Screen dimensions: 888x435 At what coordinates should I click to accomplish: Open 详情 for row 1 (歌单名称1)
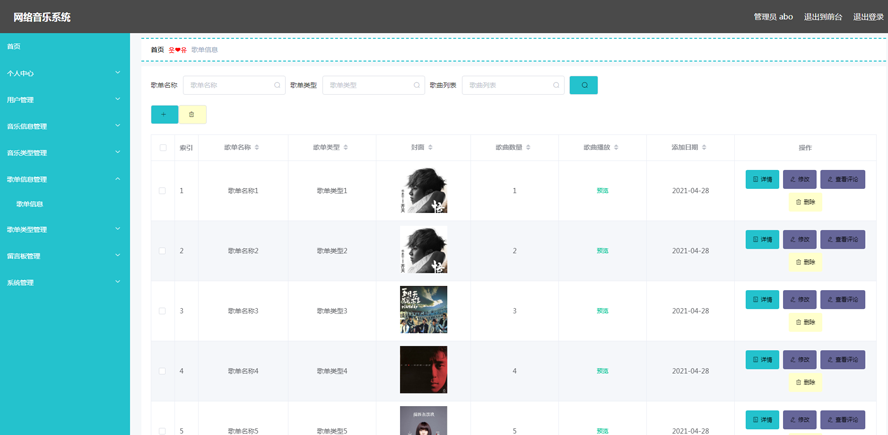pyautogui.click(x=762, y=180)
